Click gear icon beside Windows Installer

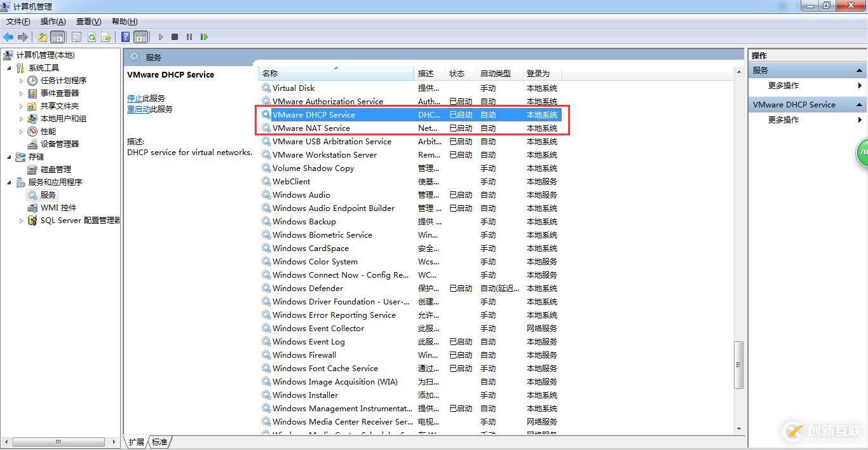tap(266, 395)
